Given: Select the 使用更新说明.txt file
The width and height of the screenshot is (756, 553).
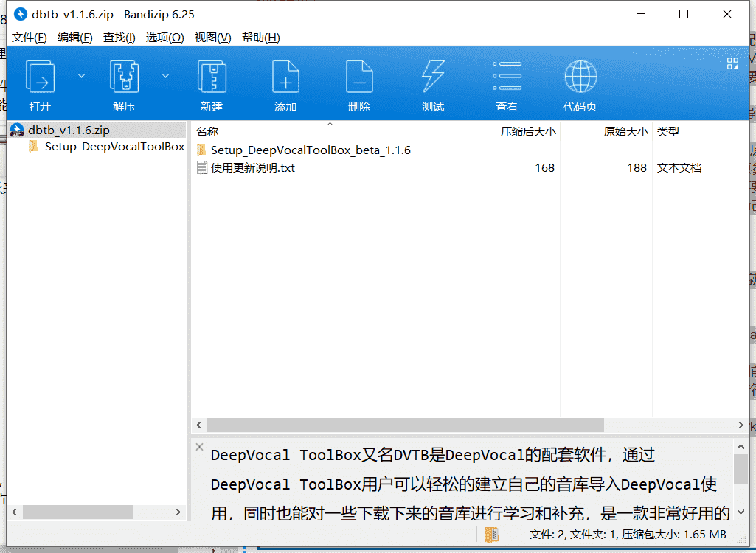Looking at the screenshot, I should click(x=253, y=168).
